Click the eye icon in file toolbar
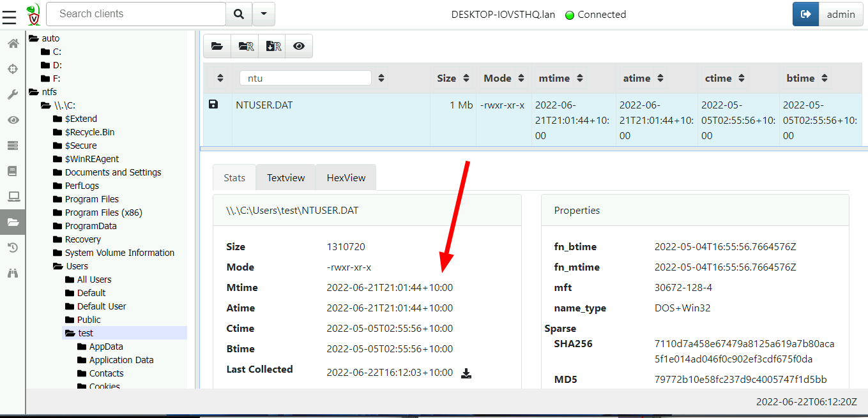868x418 pixels. [299, 46]
